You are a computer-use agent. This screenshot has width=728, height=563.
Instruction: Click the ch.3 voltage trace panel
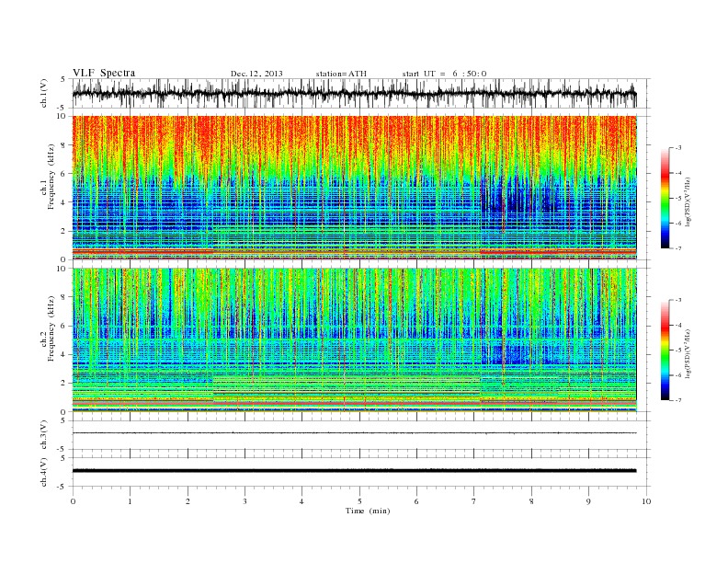point(361,435)
